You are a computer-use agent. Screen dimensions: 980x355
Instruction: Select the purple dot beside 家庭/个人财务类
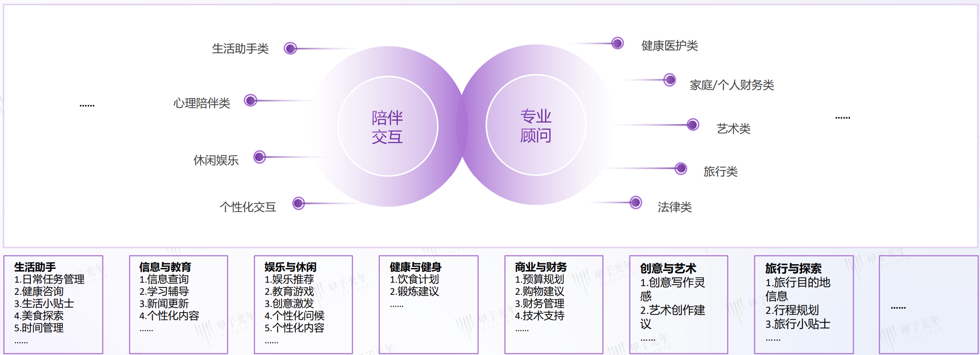click(x=669, y=80)
